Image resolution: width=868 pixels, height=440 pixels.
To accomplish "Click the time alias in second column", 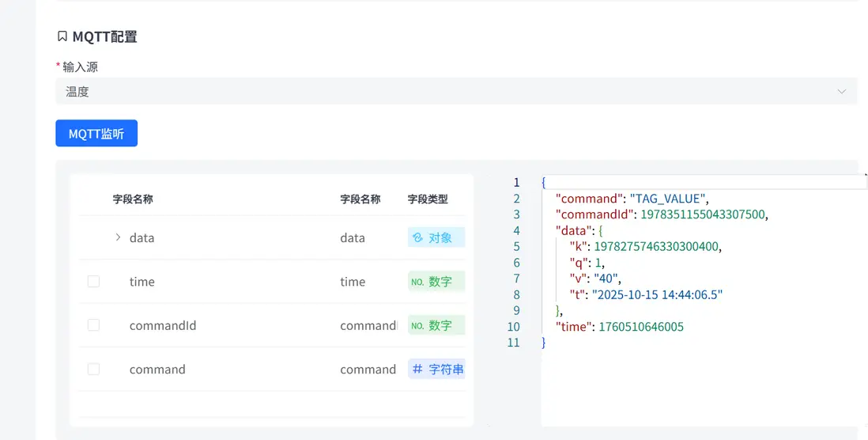I will click(353, 282).
